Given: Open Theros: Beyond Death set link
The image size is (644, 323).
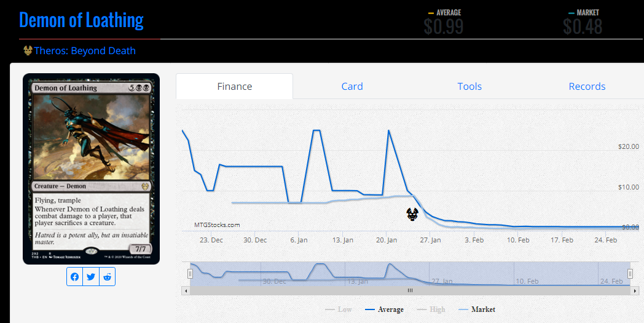Looking at the screenshot, I should click(x=85, y=50).
